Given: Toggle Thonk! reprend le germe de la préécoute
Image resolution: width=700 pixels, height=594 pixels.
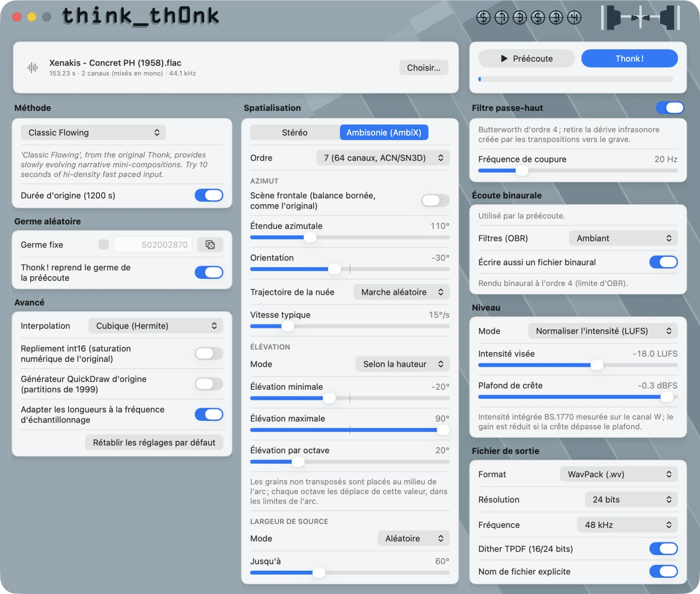Looking at the screenshot, I should (209, 272).
